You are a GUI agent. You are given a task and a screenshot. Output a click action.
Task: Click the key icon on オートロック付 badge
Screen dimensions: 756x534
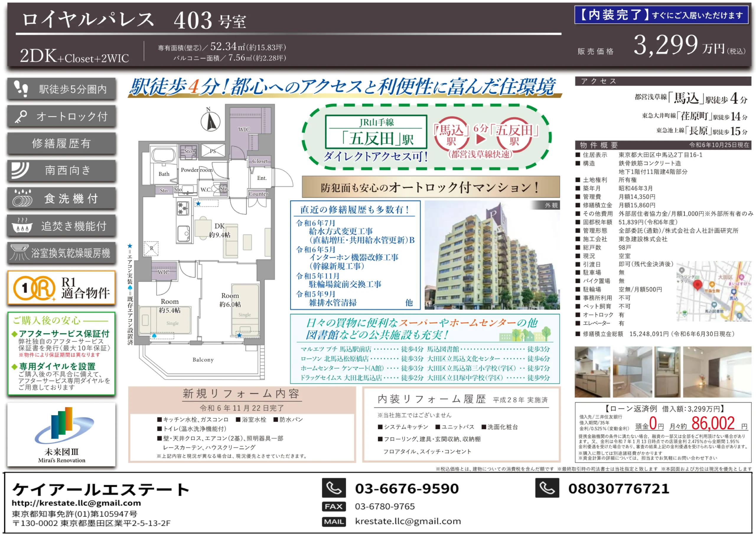pos(21,117)
